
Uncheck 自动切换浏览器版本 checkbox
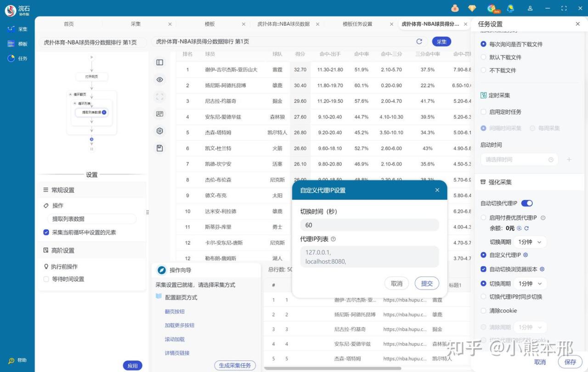[x=483, y=269]
